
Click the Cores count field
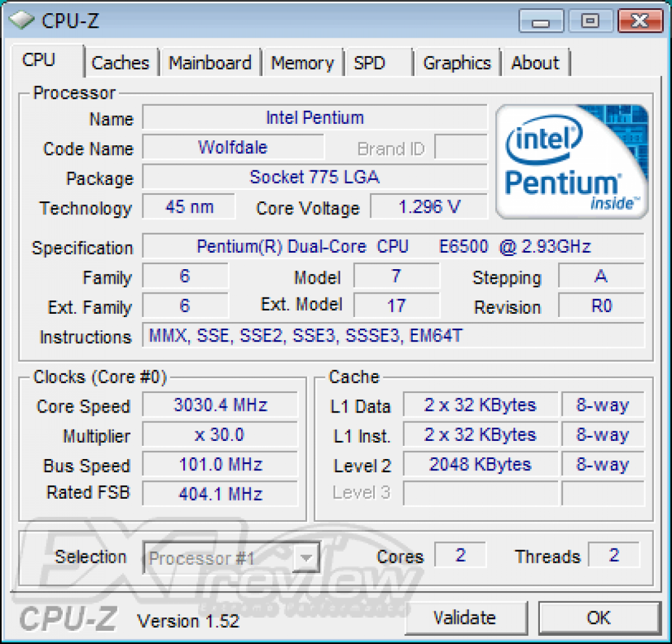(x=461, y=555)
